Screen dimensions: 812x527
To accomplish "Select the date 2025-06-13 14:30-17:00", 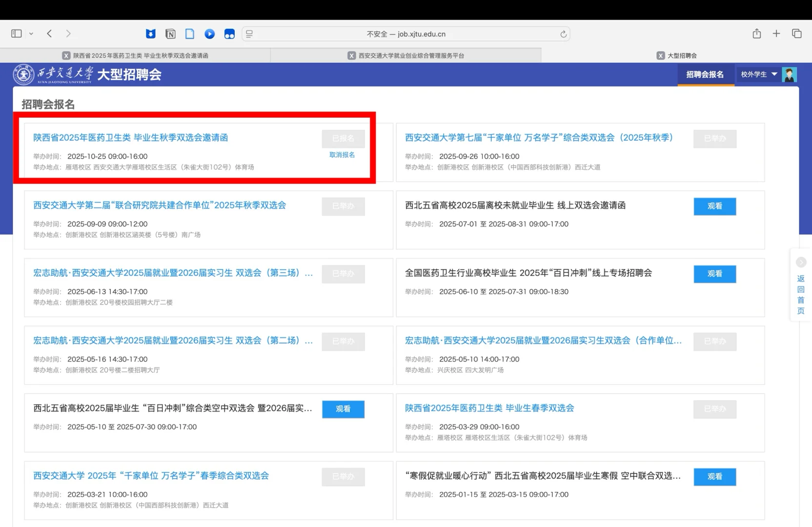I will (107, 292).
